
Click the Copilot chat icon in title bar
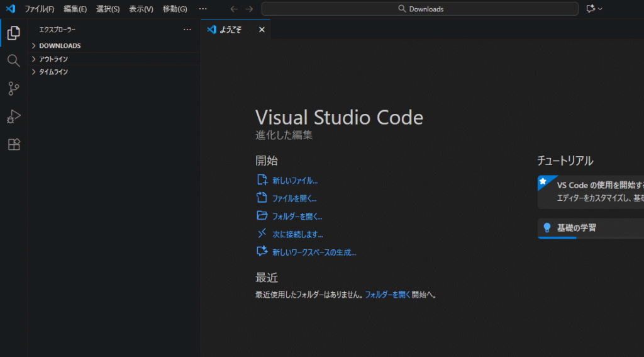591,9
